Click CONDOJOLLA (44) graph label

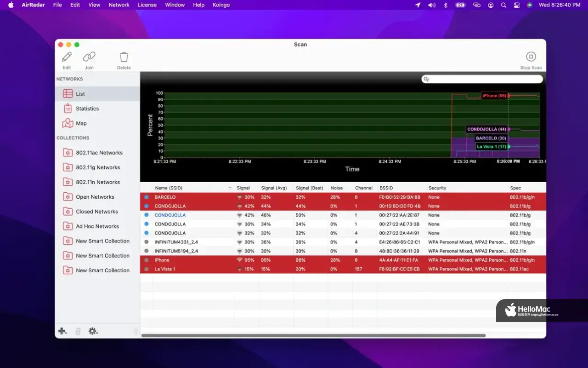(x=486, y=129)
